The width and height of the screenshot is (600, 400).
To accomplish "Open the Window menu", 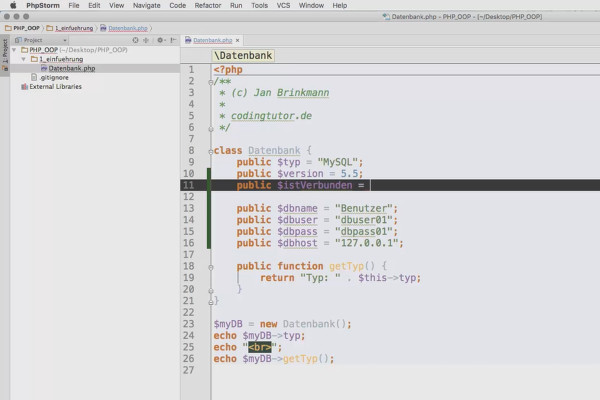I will pos(311,5).
